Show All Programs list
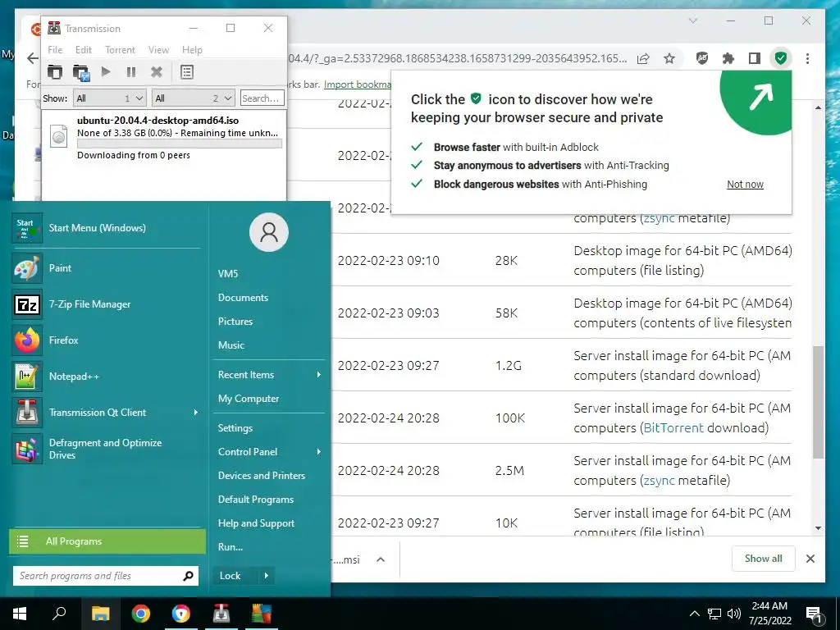The image size is (840, 630). [x=107, y=541]
